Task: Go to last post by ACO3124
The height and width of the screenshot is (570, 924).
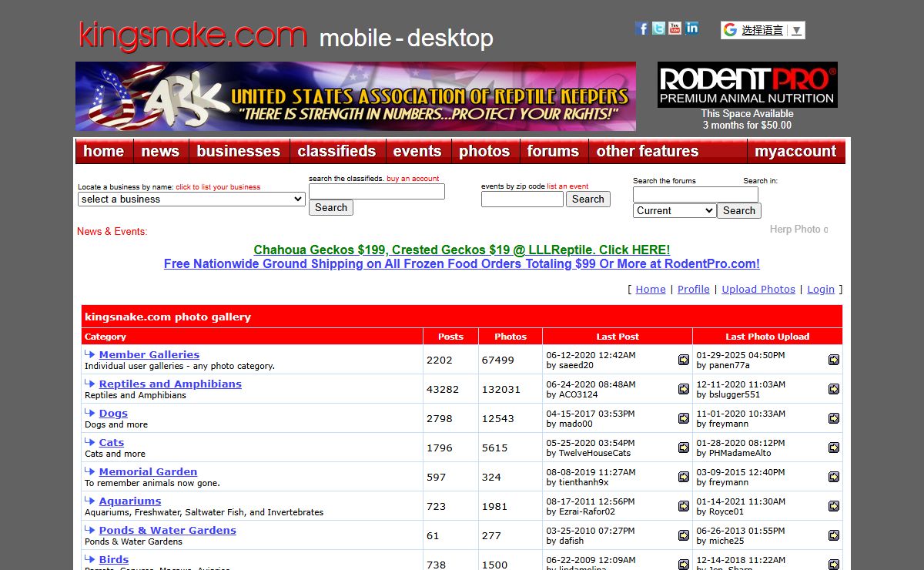Action: click(684, 389)
